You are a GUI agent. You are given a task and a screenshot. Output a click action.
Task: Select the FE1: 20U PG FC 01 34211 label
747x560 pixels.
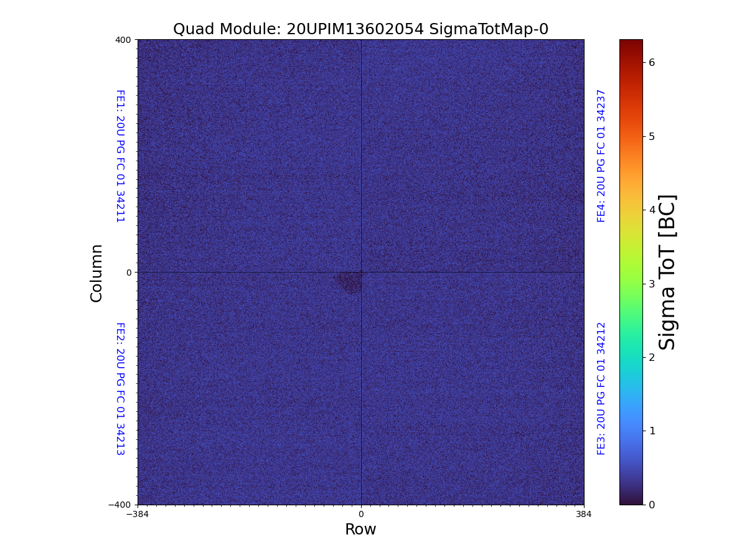(x=120, y=156)
